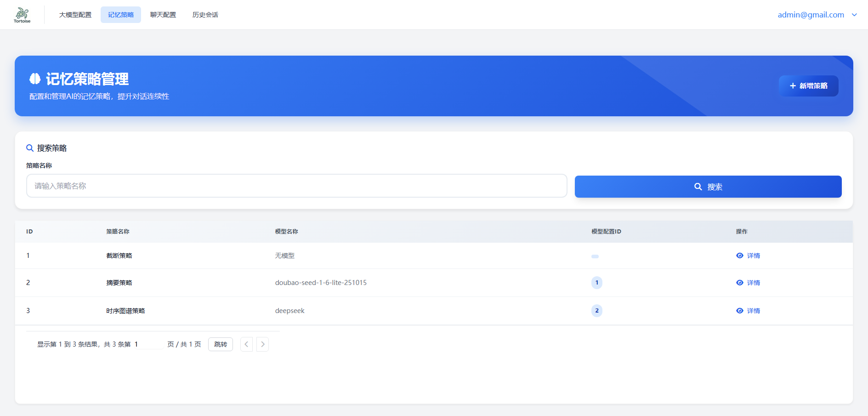
Task: Click the eye icon in 时序图谱策略 row
Action: tap(740, 311)
